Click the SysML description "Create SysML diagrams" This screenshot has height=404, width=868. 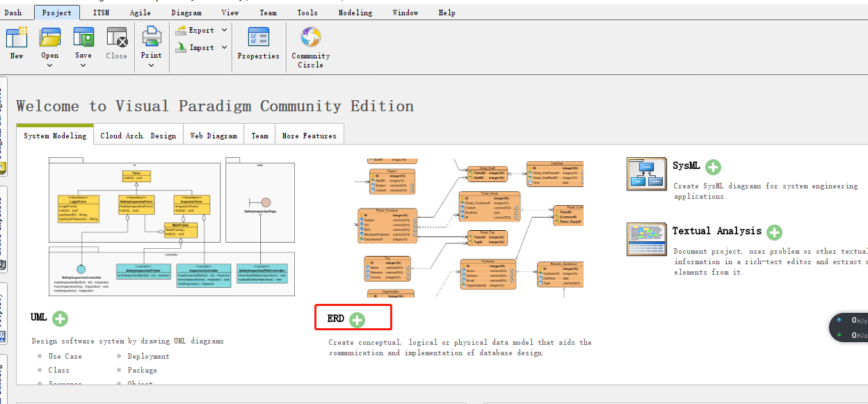[766, 191]
